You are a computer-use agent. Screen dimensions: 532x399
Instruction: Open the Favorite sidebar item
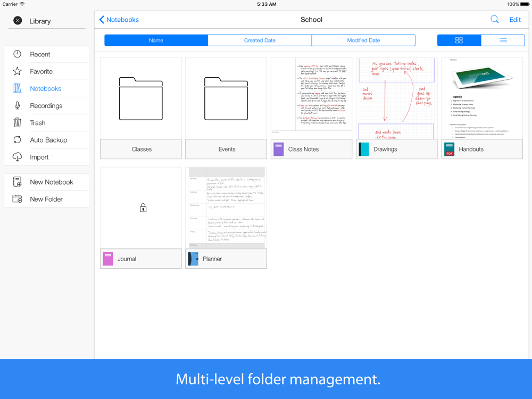point(47,71)
